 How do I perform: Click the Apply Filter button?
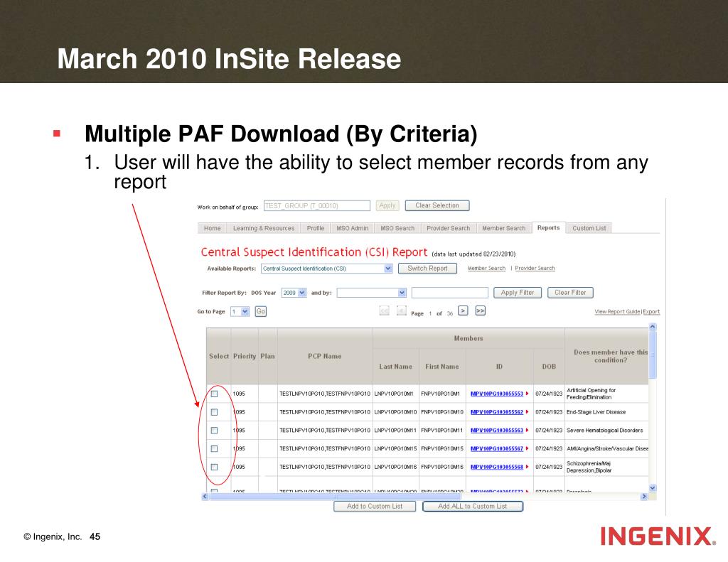[x=518, y=293]
